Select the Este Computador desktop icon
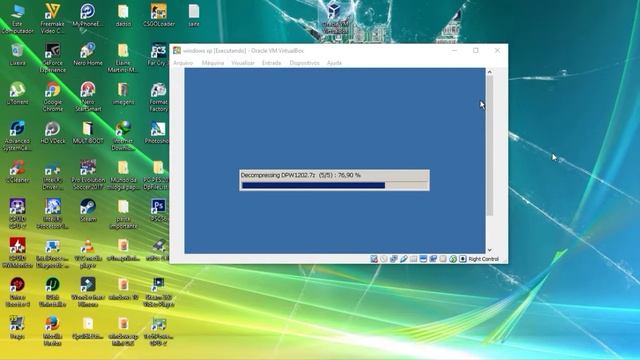Viewport: 640px width, 360px height. pos(17,19)
